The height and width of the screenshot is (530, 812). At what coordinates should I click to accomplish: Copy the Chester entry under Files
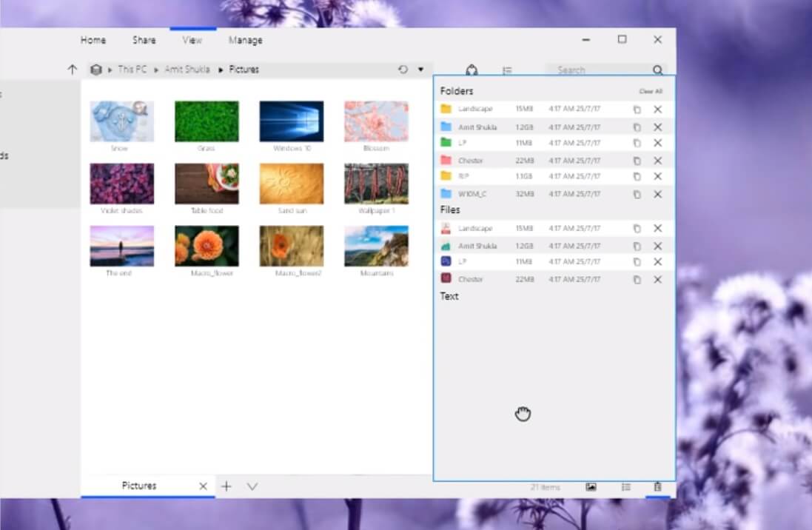coord(637,280)
